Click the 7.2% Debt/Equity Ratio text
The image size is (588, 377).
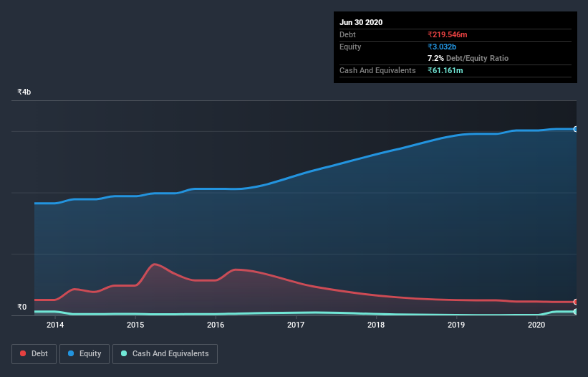click(x=468, y=59)
